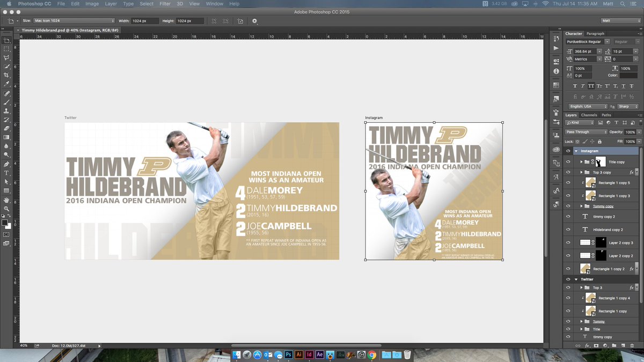This screenshot has height=362, width=644.
Task: Open InDesign from the Dock
Action: click(x=309, y=354)
